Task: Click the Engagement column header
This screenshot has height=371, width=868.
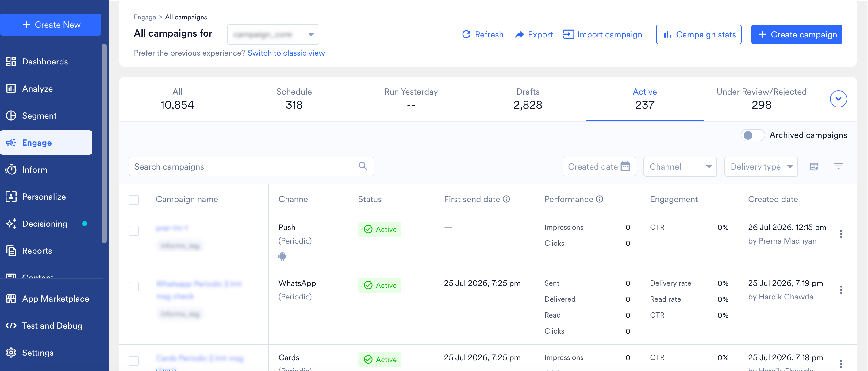Action: (674, 199)
